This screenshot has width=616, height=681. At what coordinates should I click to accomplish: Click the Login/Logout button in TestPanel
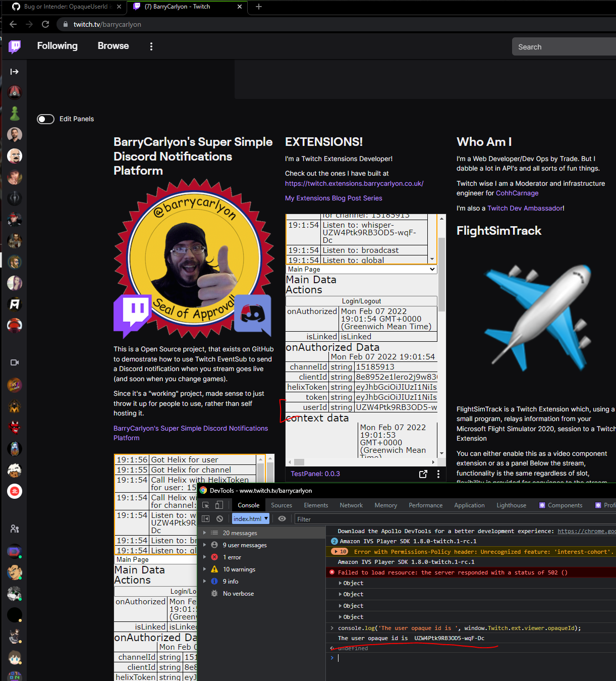(x=361, y=301)
